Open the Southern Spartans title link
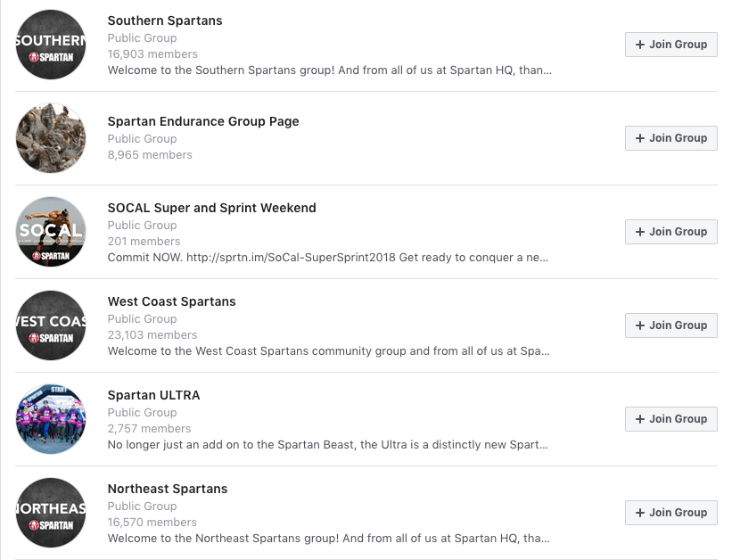 tap(165, 21)
